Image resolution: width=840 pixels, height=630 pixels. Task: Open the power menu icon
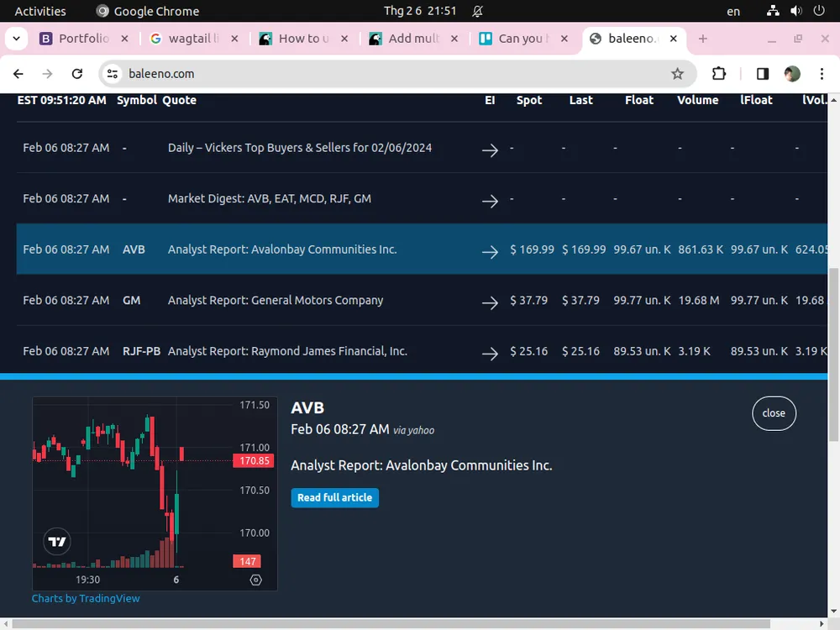[819, 11]
